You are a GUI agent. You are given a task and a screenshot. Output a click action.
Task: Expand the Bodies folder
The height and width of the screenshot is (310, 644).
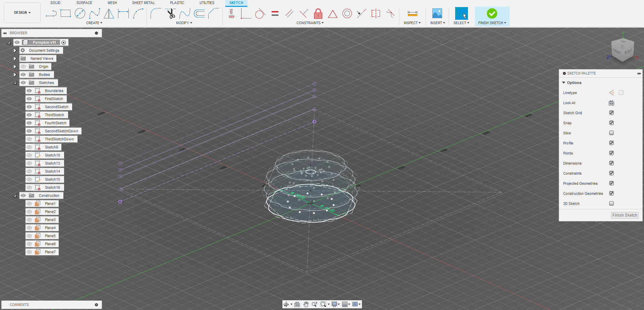click(15, 75)
